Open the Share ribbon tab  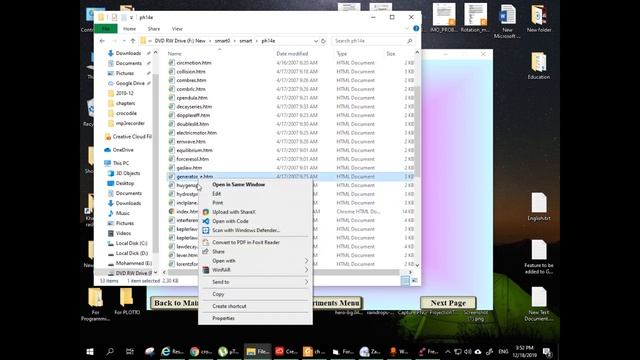[x=154, y=29]
